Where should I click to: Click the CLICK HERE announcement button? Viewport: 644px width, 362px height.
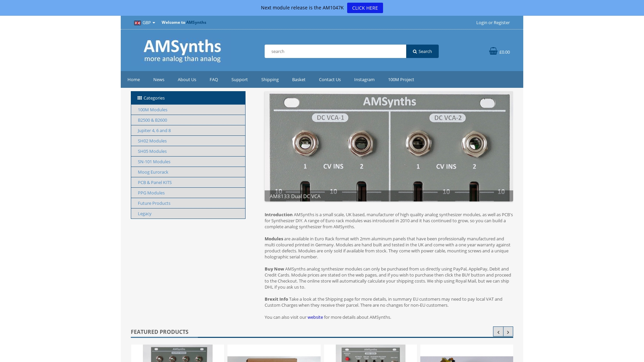pos(365,8)
